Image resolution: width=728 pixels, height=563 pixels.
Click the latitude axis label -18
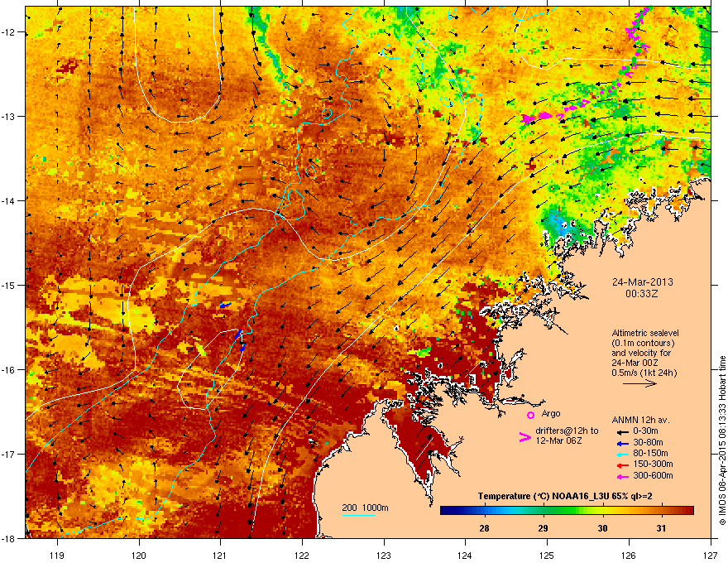[x=9, y=538]
